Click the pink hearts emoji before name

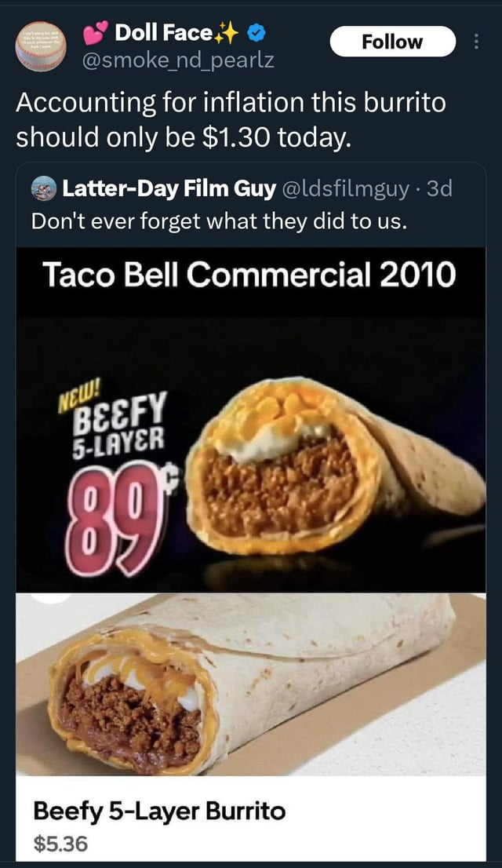coord(96,35)
